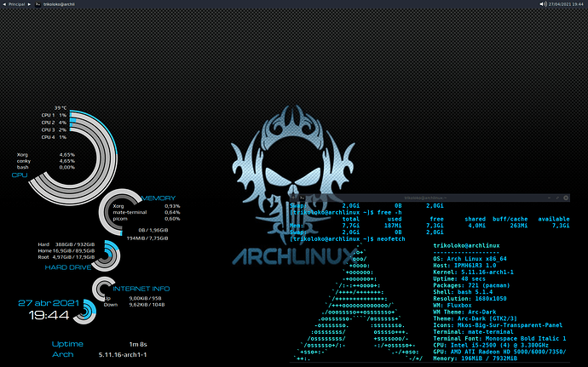Click the '4,0Mi' shared memory value
This screenshot has width=588, height=367.
click(x=477, y=226)
